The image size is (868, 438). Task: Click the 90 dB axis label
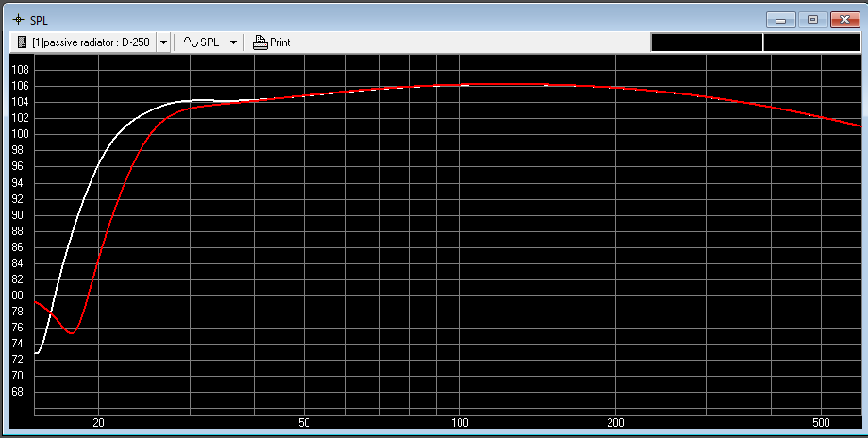17,215
